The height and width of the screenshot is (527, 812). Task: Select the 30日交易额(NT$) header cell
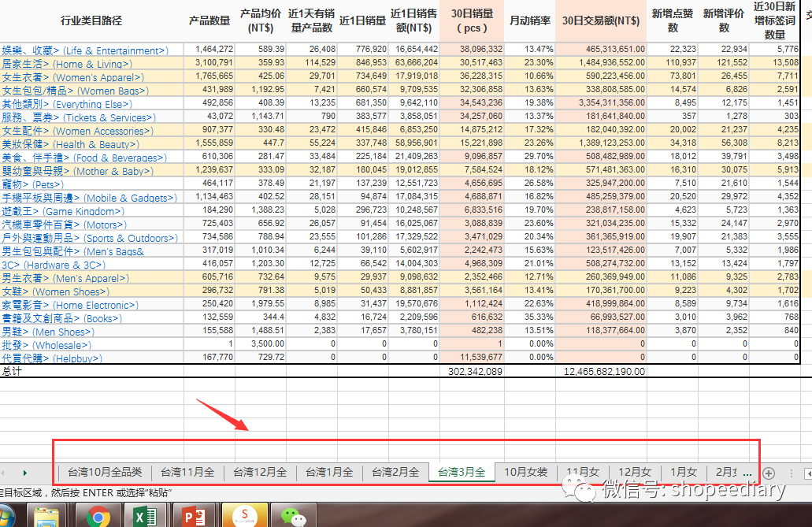[x=601, y=20]
